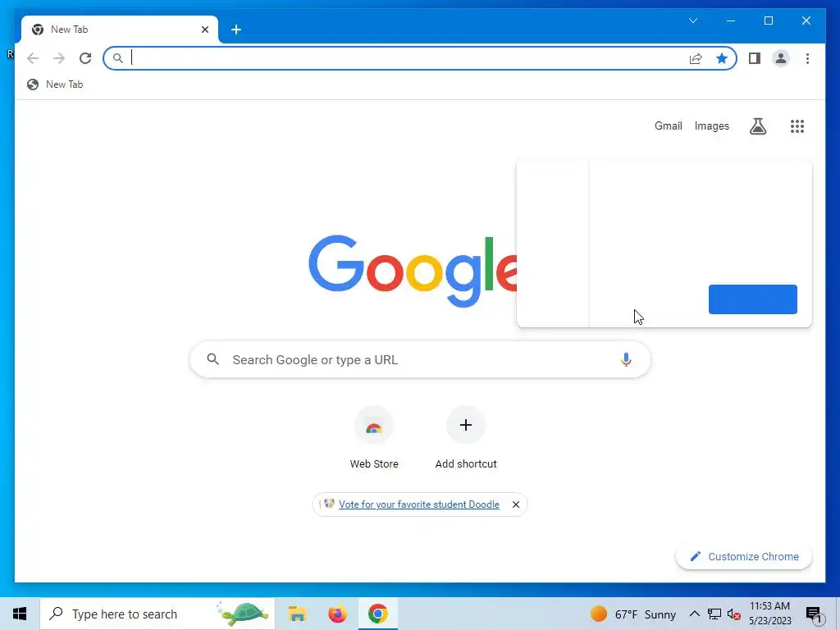This screenshot has width=840, height=630.
Task: Open a new tab with plus button
Action: (235, 30)
